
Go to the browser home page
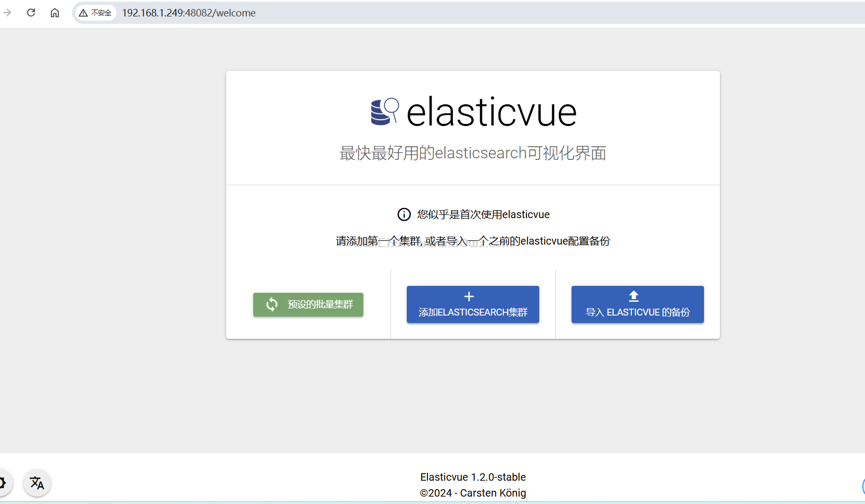pyautogui.click(x=55, y=13)
